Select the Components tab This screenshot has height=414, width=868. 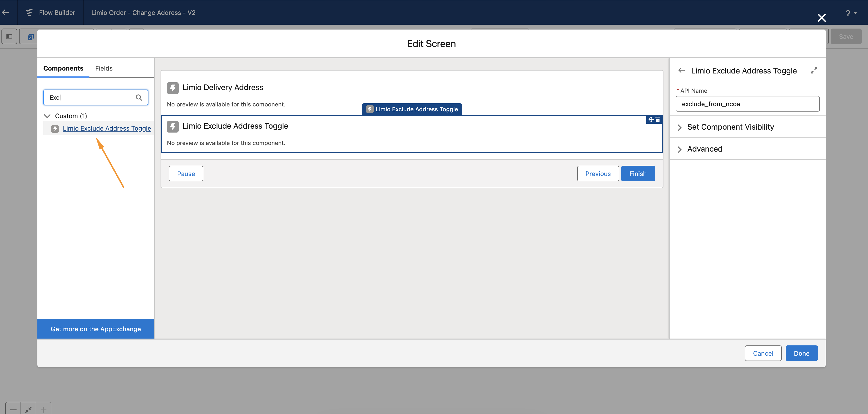coord(63,68)
